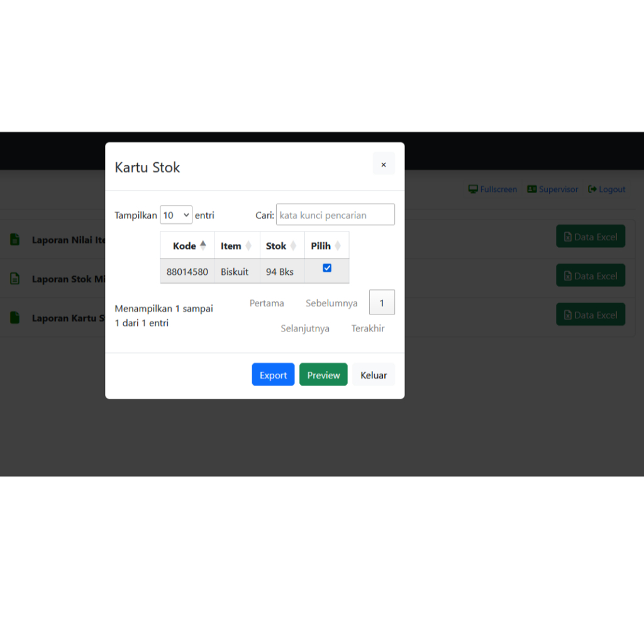The height and width of the screenshot is (644, 644).
Task: Close the Kartu Stok dialog
Action: tap(384, 164)
